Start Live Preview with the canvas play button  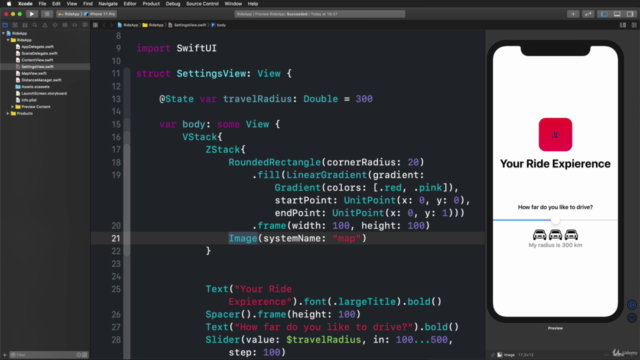coord(632,305)
